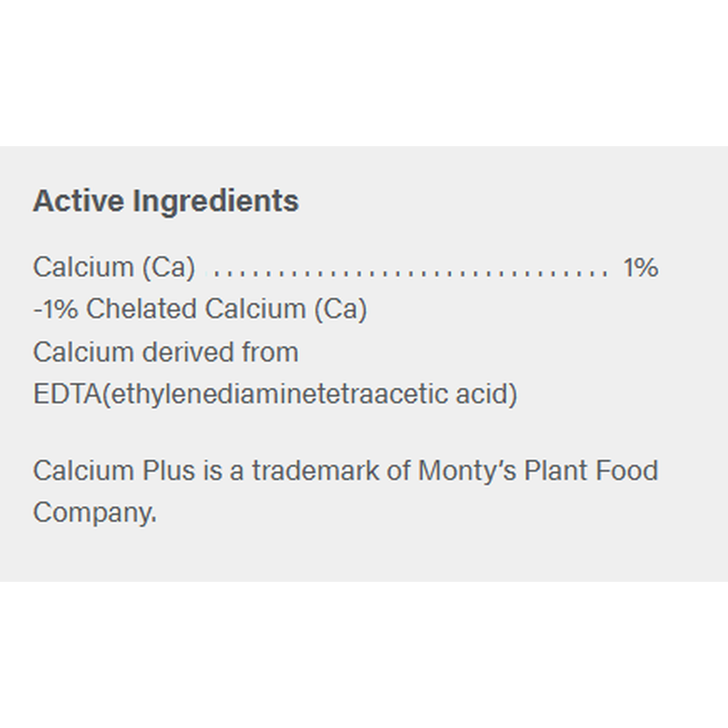Click the -1% Chelated Calcium (Ca) line
This screenshot has height=728, width=728.
pyautogui.click(x=200, y=309)
